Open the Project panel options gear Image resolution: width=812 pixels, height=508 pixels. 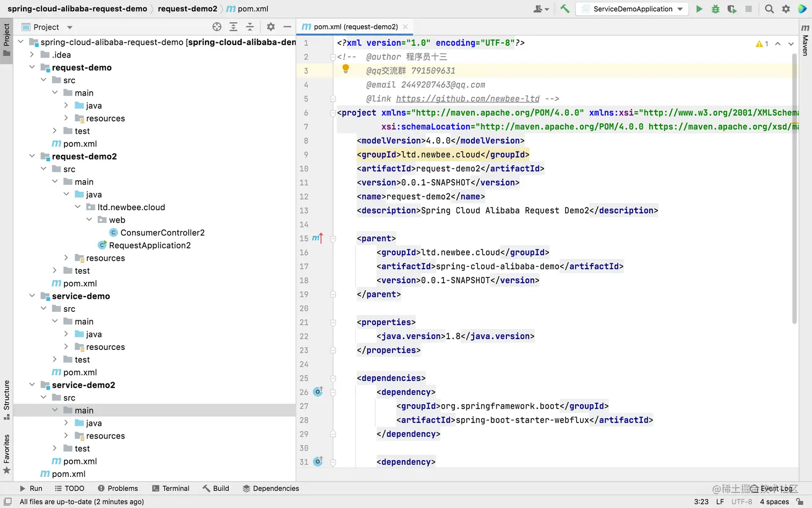[x=271, y=26]
